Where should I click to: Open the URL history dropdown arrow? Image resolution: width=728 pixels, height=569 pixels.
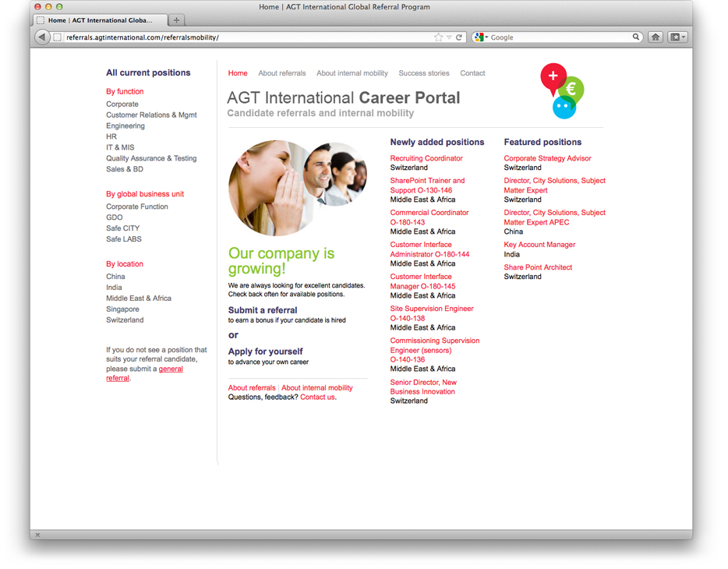449,37
